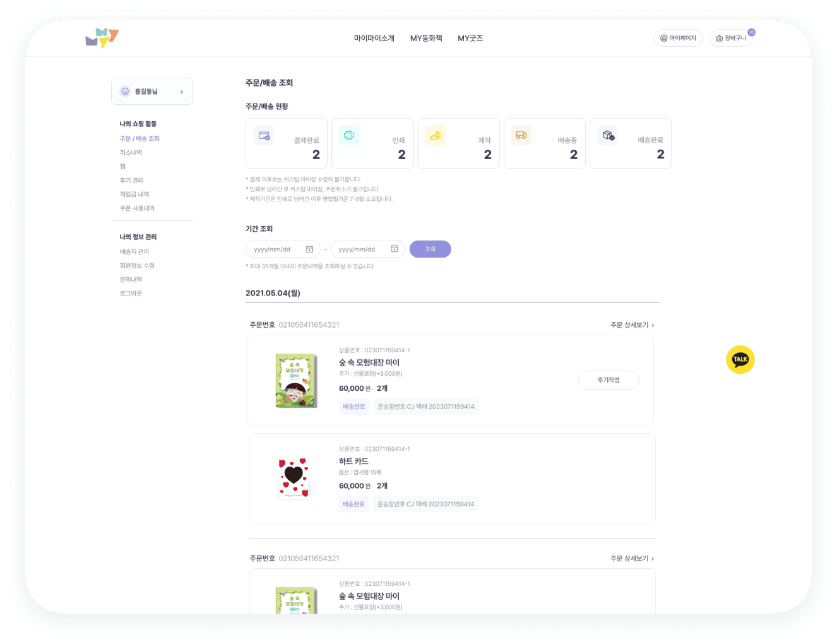The image size is (837, 644).
Task: Open calendar picker for end date
Action: [394, 249]
